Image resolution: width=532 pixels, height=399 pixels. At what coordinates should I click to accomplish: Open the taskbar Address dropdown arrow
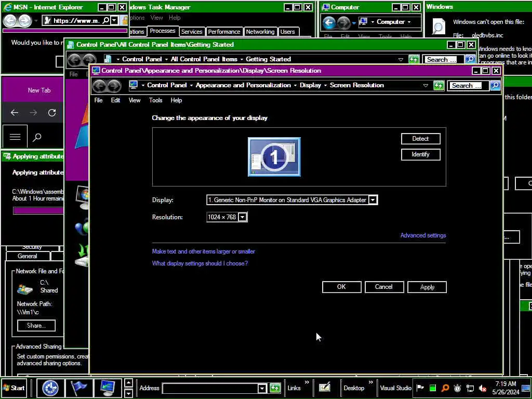click(x=262, y=388)
